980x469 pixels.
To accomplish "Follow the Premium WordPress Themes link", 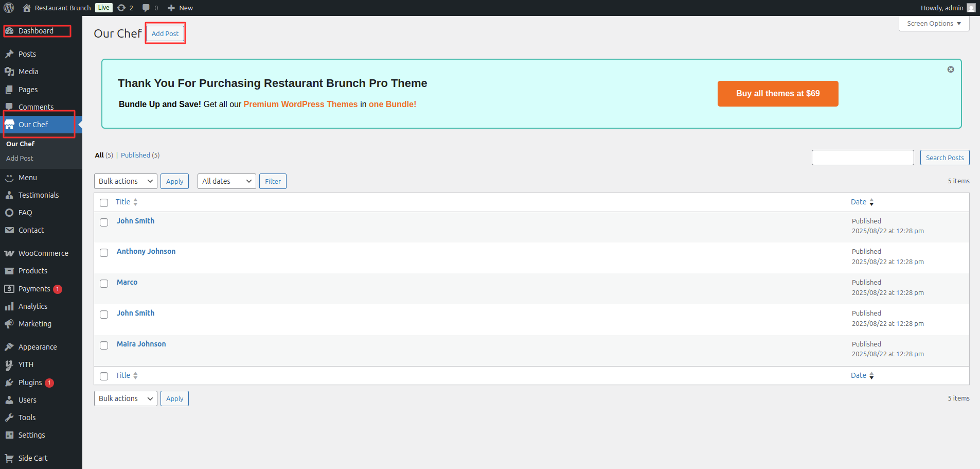I will [x=300, y=104].
